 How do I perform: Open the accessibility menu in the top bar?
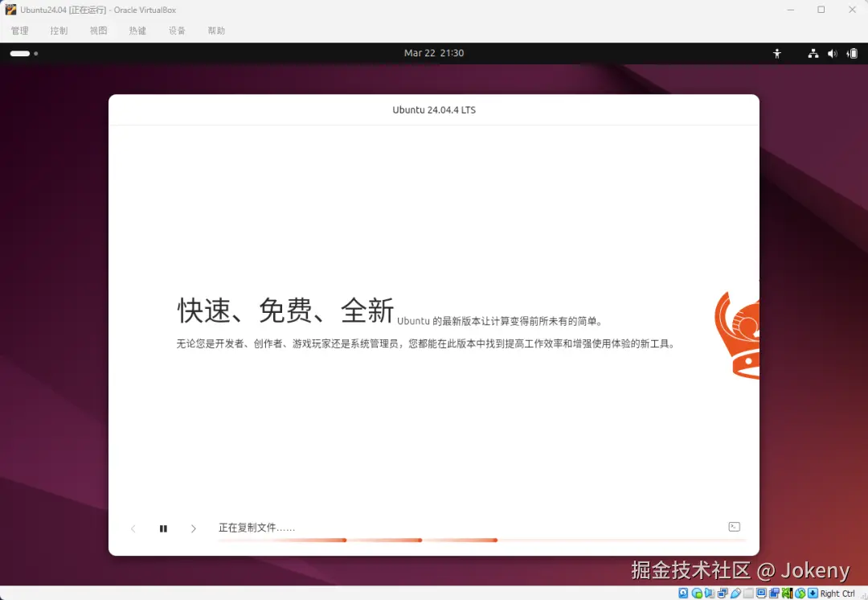tap(777, 53)
